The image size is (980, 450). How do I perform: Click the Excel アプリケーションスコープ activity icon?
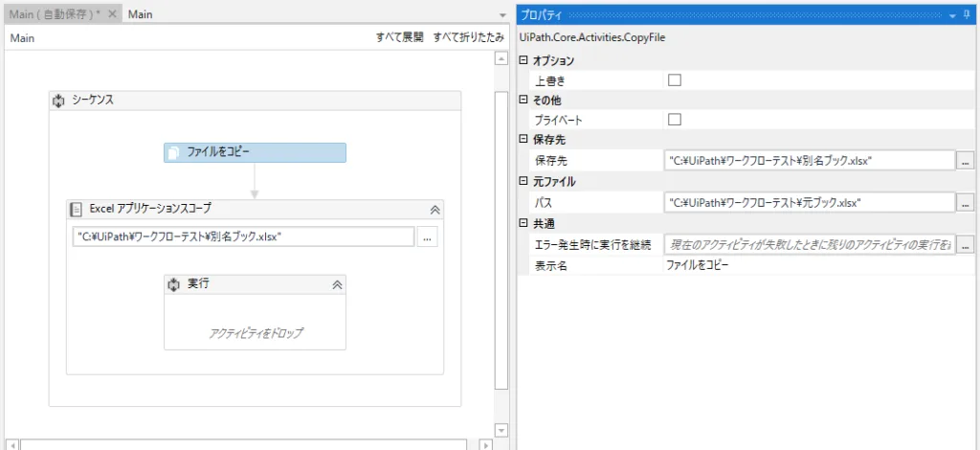77,210
